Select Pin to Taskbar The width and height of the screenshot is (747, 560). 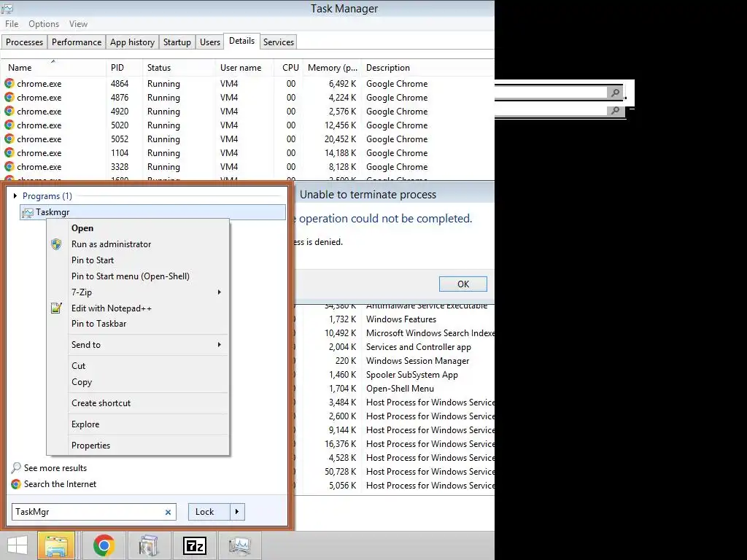click(x=138, y=323)
